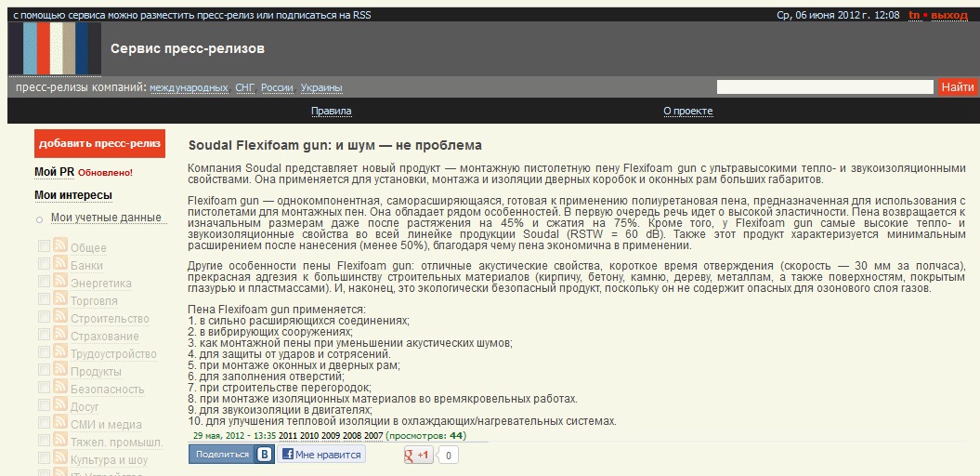Image resolution: width=980 pixels, height=476 pixels.
Task: Tick the Банки category checkbox
Action: (x=44, y=263)
